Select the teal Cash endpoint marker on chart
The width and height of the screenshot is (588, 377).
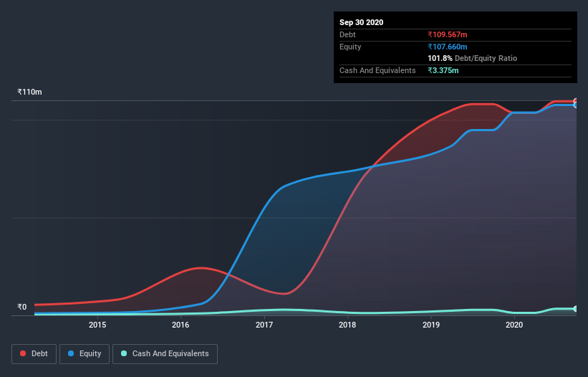576,309
